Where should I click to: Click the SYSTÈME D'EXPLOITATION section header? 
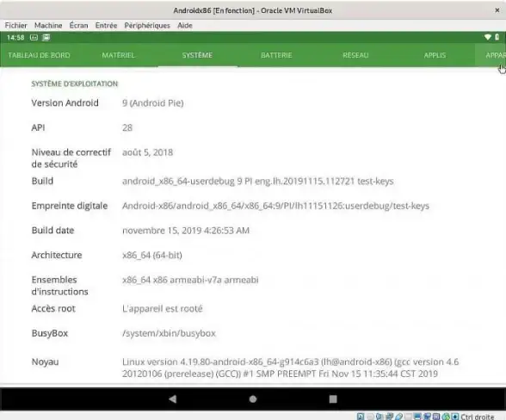tap(75, 84)
